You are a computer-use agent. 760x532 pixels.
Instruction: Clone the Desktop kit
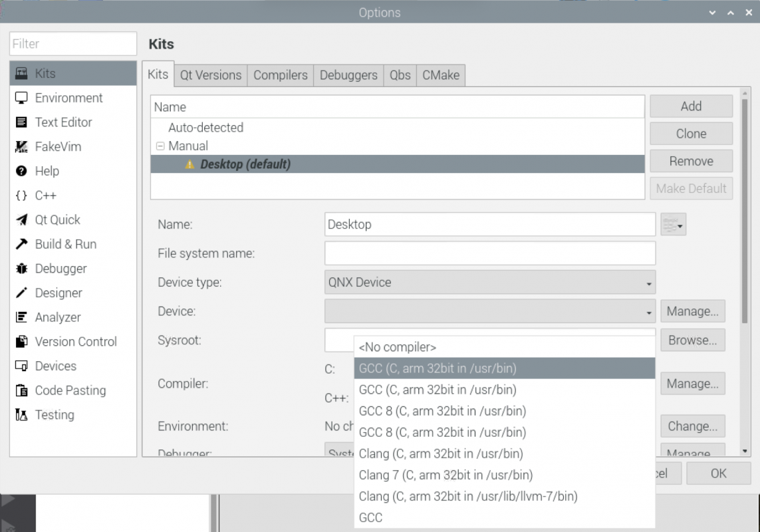(691, 133)
